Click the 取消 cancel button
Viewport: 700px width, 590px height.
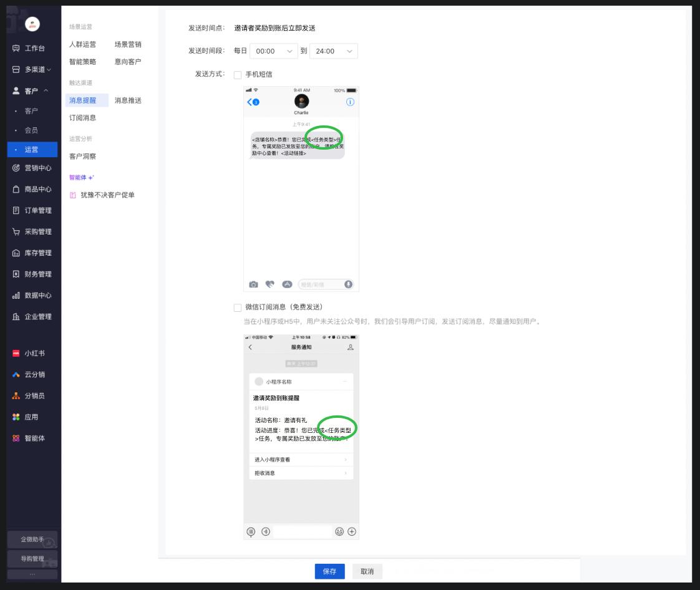click(367, 571)
